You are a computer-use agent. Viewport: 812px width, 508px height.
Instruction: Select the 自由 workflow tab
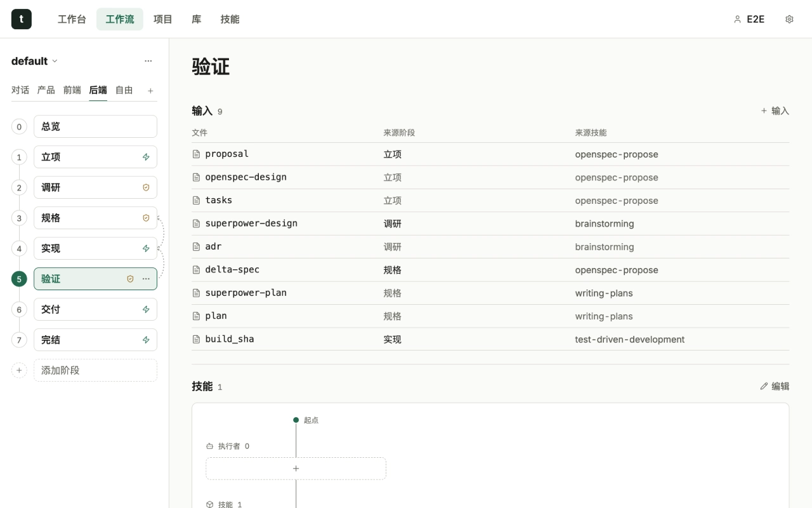pyautogui.click(x=124, y=90)
